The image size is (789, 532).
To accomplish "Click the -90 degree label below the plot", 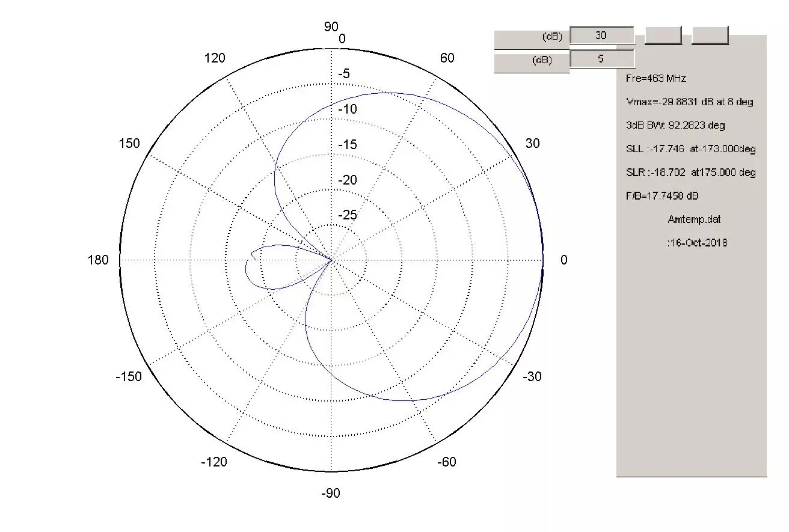I will [x=331, y=494].
